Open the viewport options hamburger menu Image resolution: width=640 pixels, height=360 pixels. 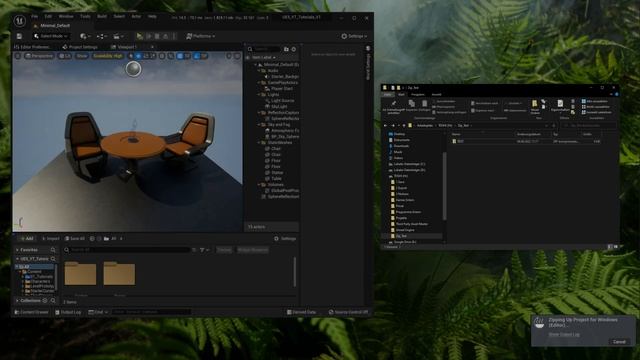(18, 56)
